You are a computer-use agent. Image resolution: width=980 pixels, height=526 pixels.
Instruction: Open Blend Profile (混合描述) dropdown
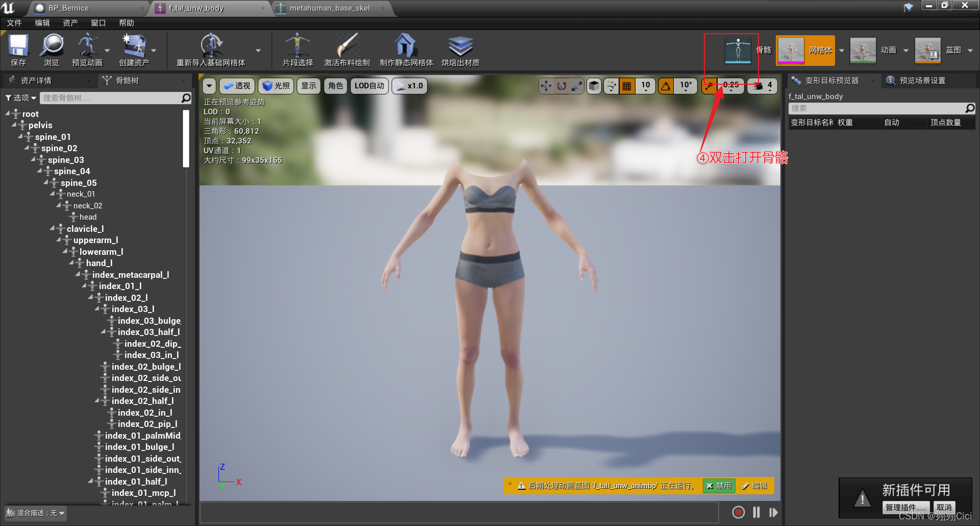(36, 513)
